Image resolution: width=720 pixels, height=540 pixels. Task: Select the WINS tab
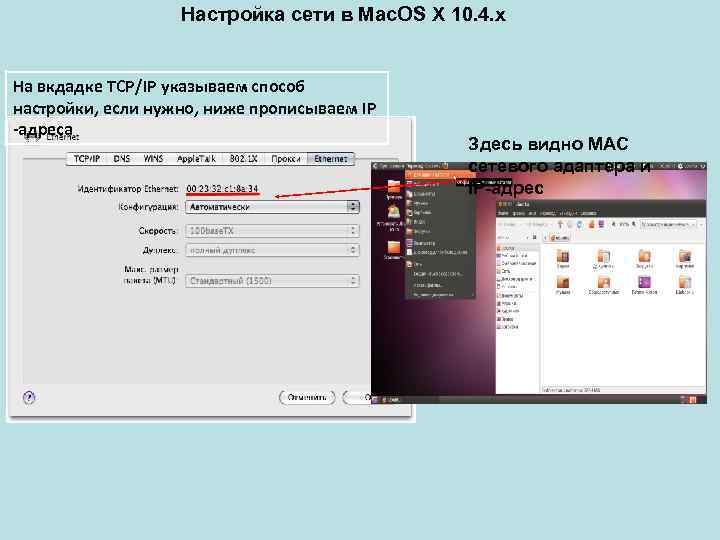pyautogui.click(x=153, y=159)
